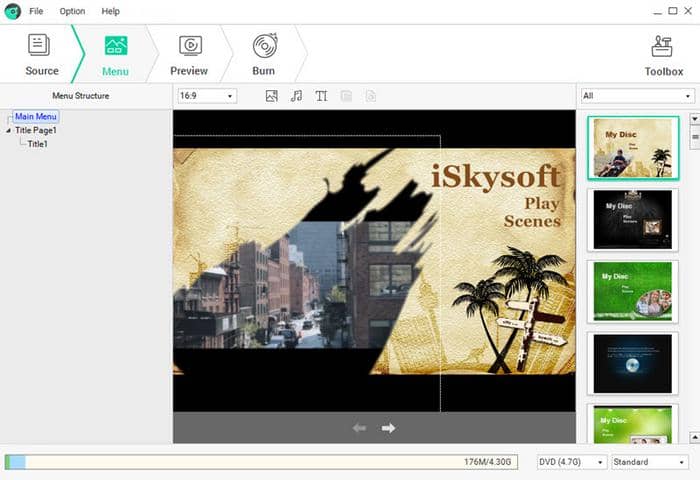The image size is (700, 480).
Task: Open the Option menu
Action: click(x=72, y=11)
